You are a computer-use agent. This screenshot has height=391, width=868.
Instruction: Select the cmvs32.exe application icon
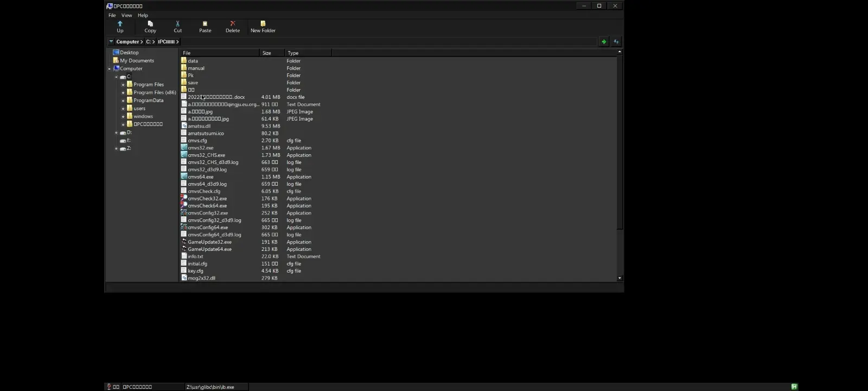pos(184,147)
